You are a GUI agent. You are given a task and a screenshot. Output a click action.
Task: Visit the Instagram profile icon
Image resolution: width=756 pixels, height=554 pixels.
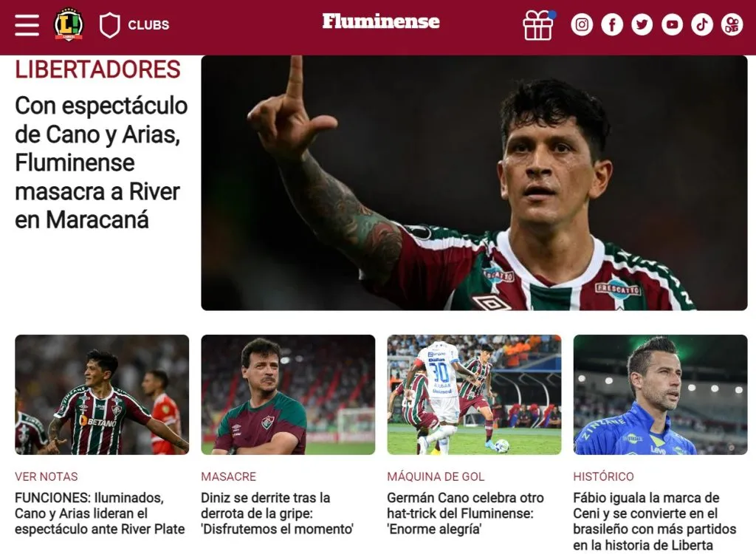(x=582, y=24)
